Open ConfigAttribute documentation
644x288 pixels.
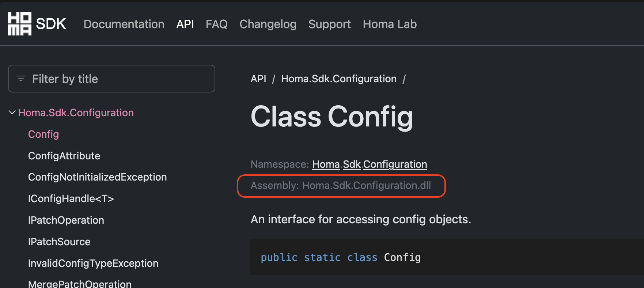[64, 156]
